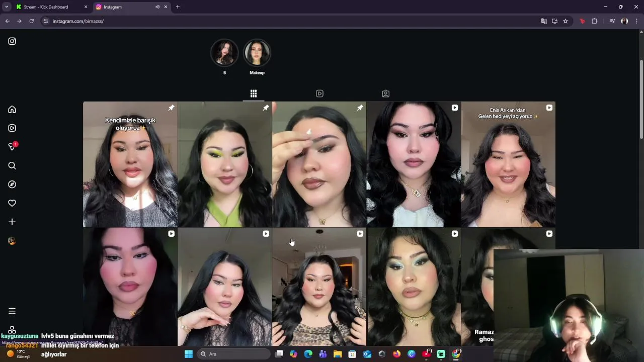
Task: Open the More hamburger menu in sidebar
Action: coord(12,311)
